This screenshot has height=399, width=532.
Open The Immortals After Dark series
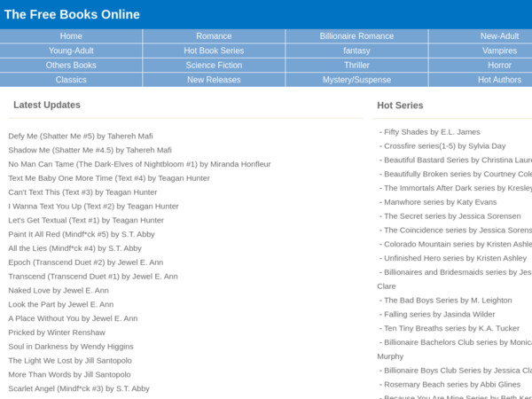pos(458,188)
